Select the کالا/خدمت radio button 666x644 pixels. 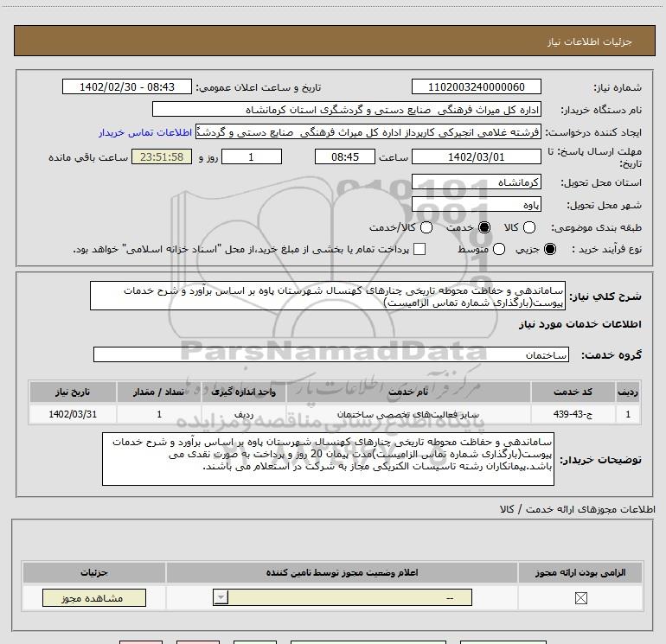coord(426,227)
